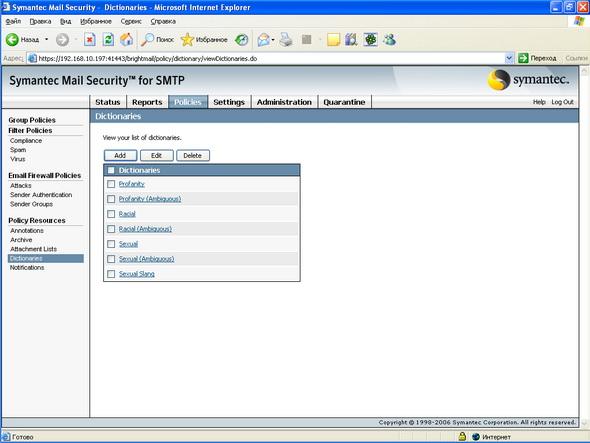Click the Internet zone globe icon
Screen dimensions: 590x443
click(x=476, y=437)
